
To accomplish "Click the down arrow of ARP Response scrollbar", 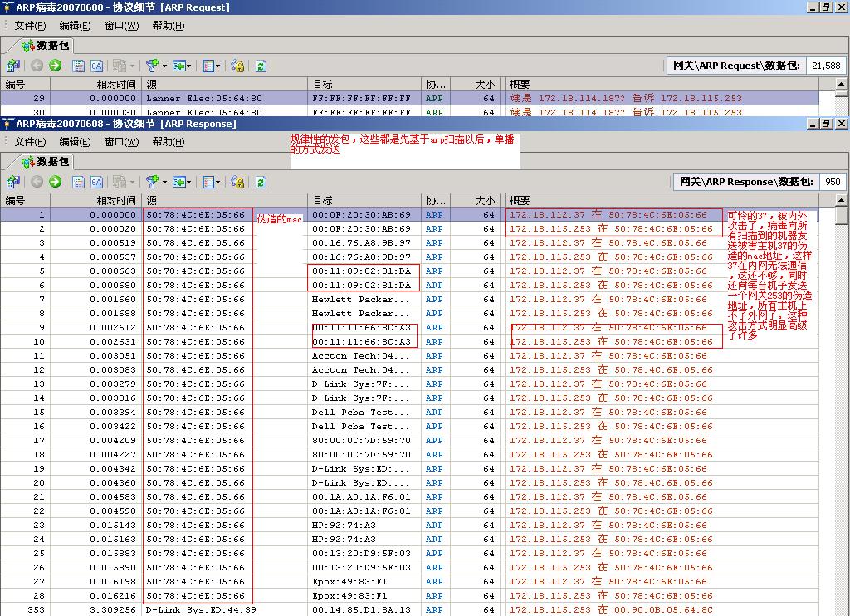I will [x=841, y=609].
